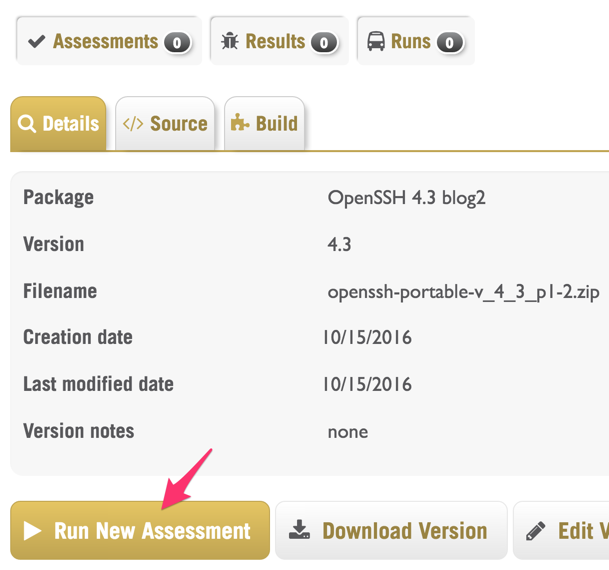
Task: Click the magnifier icon on Details tab
Action: [x=27, y=124]
